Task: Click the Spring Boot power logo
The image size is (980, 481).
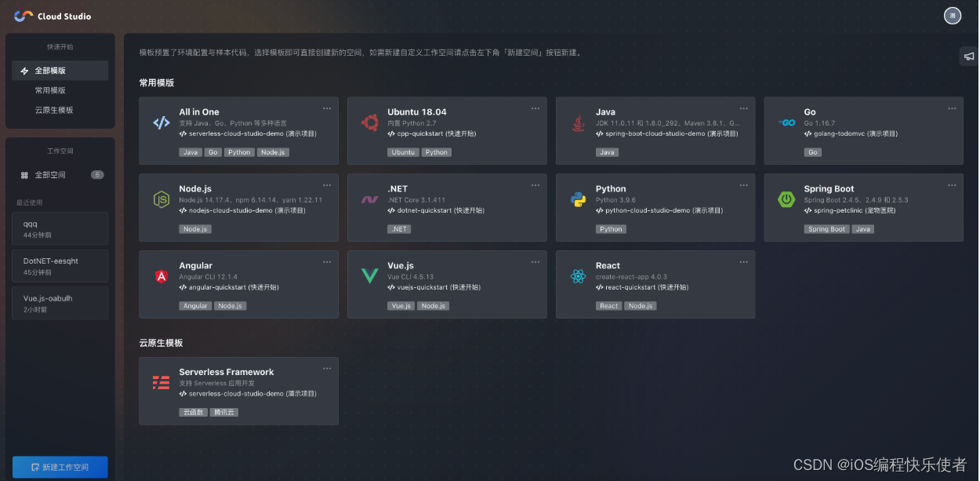Action: 786,199
